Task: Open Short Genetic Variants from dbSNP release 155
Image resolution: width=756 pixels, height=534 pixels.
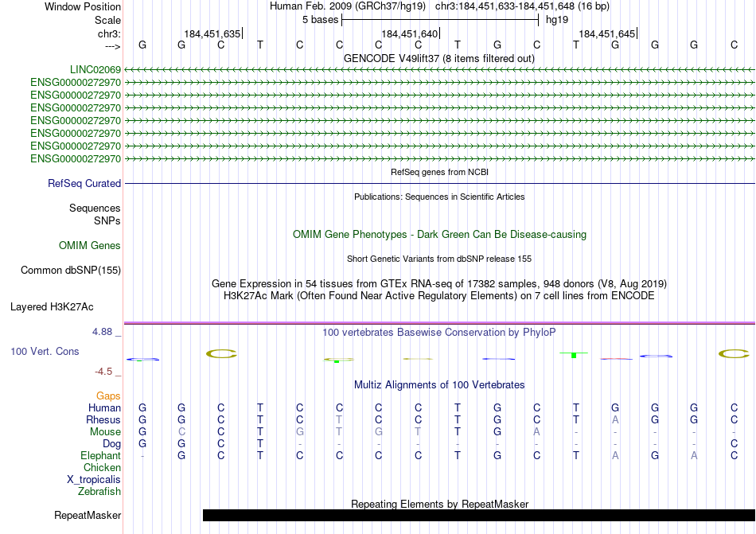Action: 439,259
